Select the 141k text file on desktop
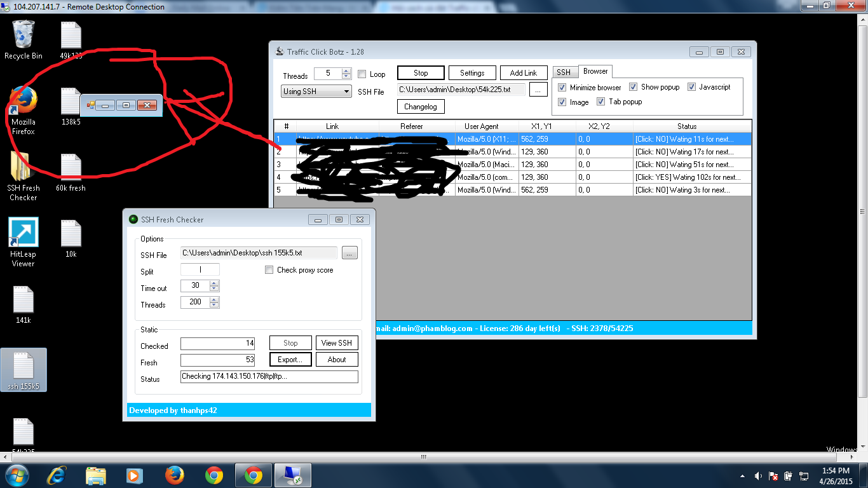This screenshot has width=868, height=488. tap(24, 305)
